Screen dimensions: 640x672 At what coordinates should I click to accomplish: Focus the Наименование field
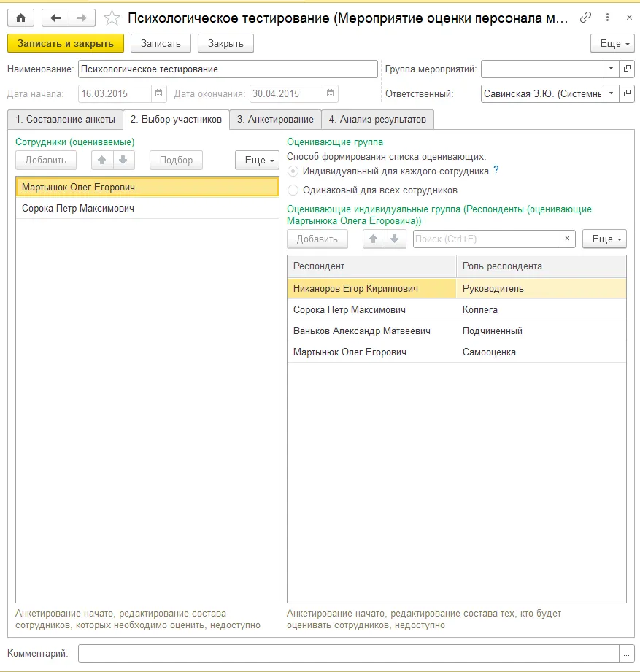coord(228,69)
